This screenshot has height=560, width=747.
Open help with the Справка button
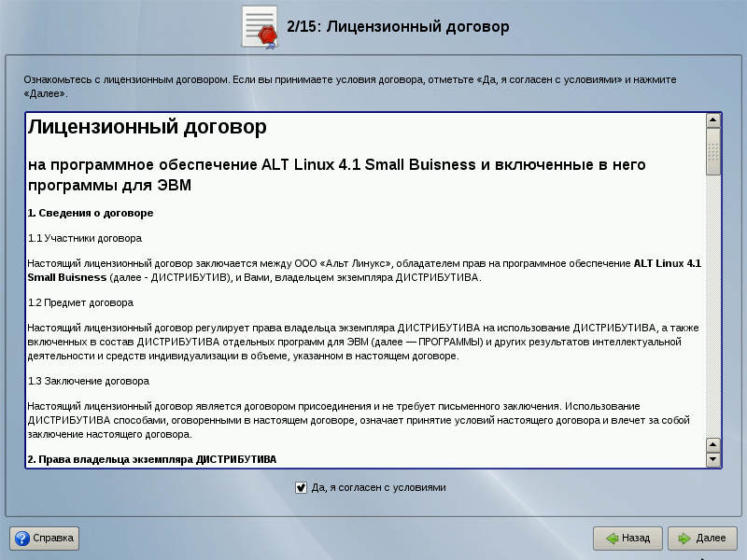click(x=45, y=539)
